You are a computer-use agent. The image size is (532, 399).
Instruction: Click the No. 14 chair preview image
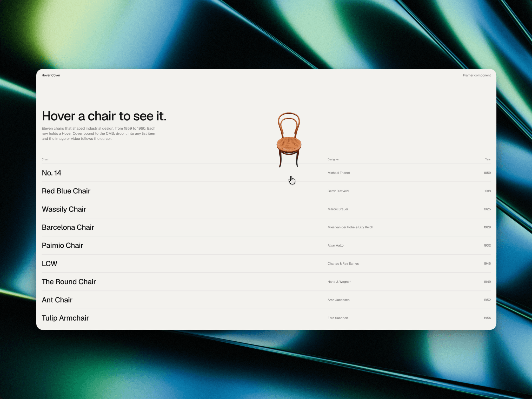point(289,140)
